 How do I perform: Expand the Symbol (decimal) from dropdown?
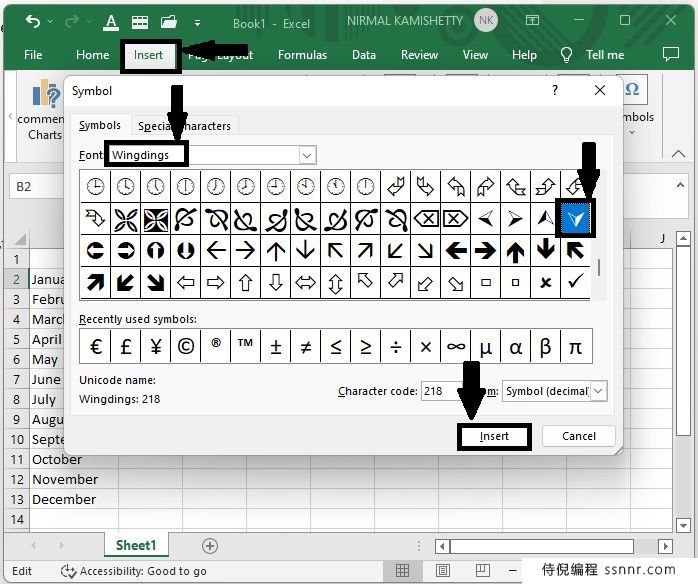click(598, 391)
